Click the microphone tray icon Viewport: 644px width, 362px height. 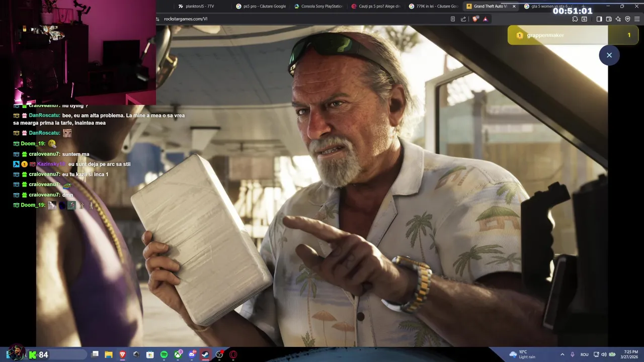tap(573, 354)
